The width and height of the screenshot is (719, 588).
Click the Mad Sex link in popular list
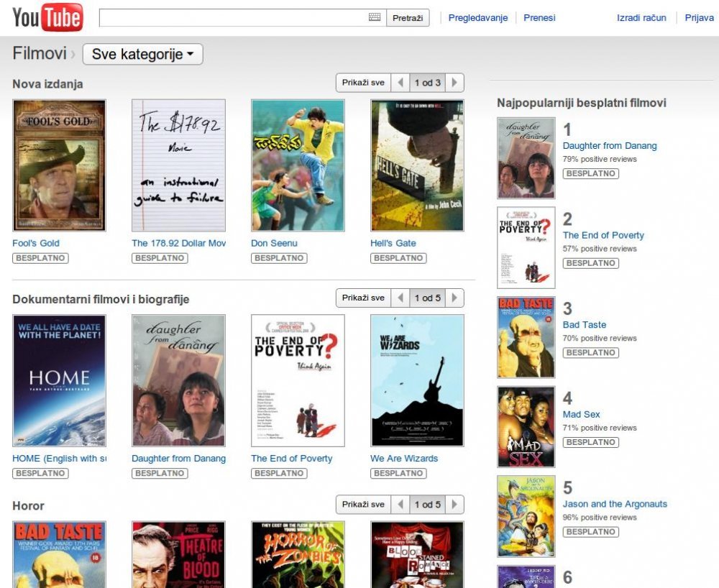click(x=581, y=414)
